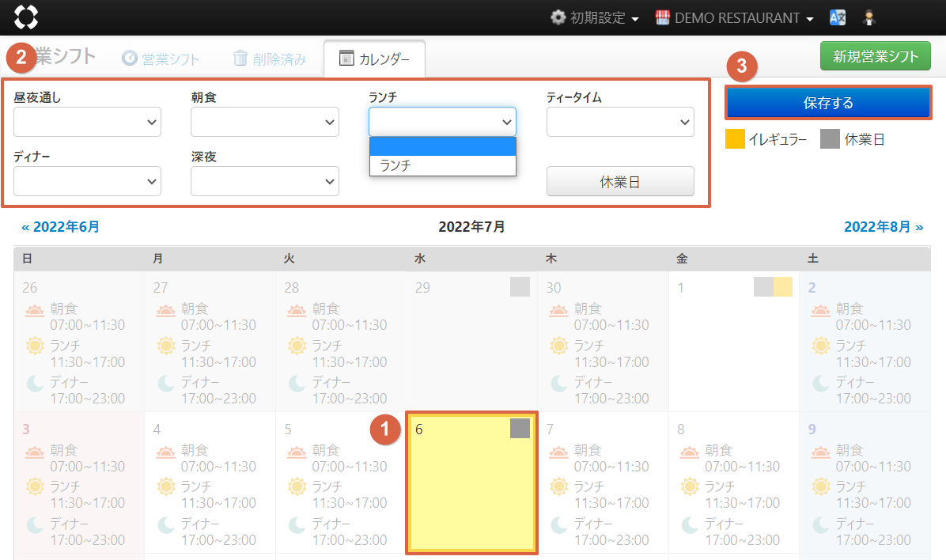Click the app logo in top-left corner
The image size is (946, 560).
[26, 17]
